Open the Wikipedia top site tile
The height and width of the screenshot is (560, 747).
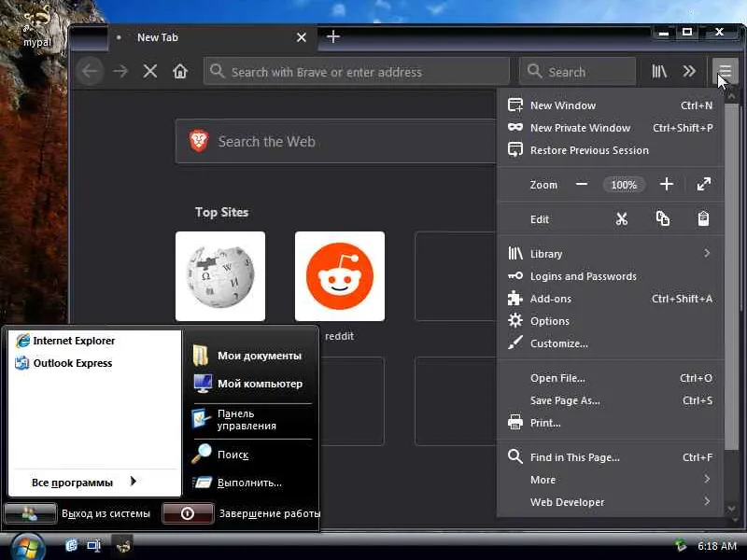pyautogui.click(x=220, y=276)
